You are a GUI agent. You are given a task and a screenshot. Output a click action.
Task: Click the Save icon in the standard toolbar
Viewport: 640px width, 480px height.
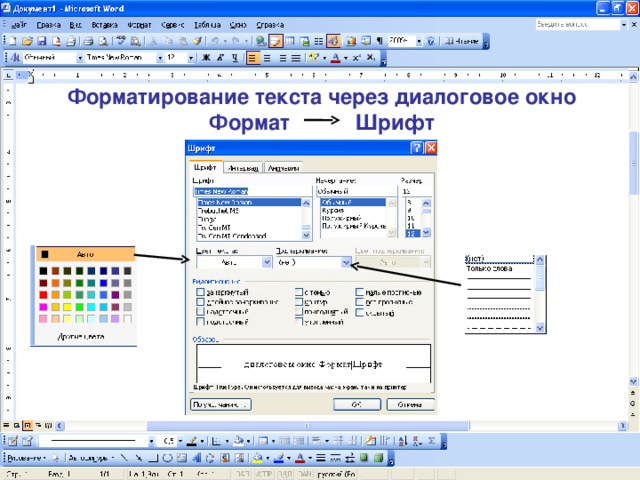coord(43,41)
